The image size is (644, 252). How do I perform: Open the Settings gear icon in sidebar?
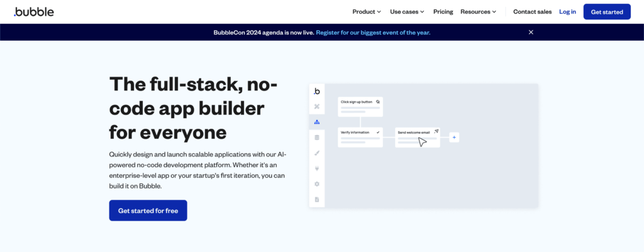tap(317, 184)
